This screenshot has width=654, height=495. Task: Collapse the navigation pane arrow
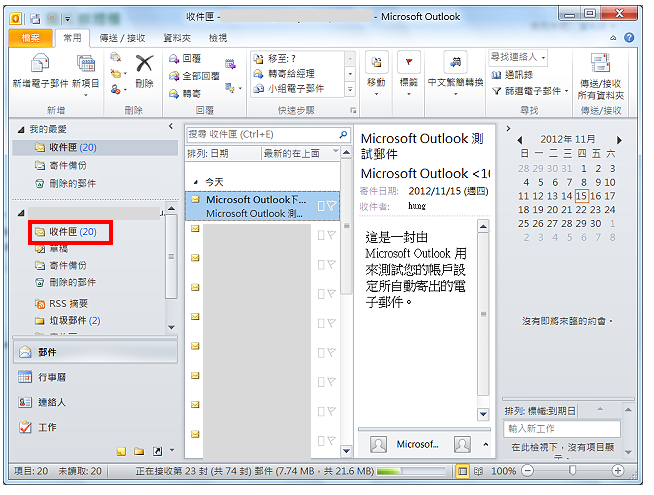pos(171,126)
